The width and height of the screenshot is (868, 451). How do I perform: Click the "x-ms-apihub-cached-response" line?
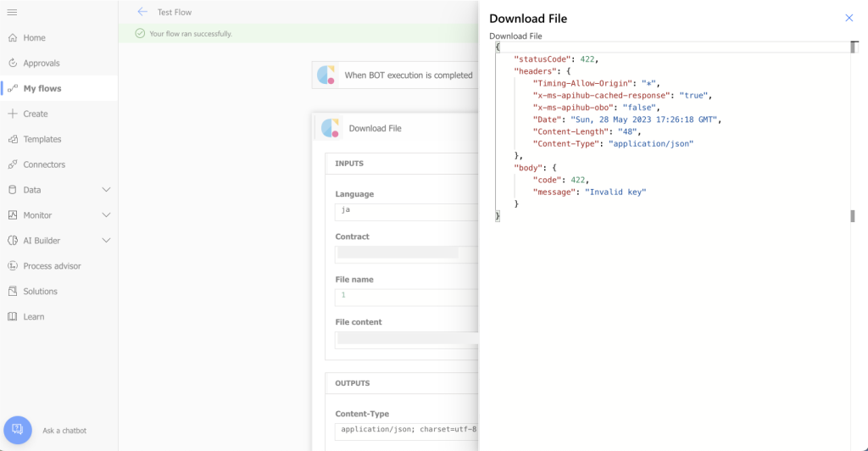click(622, 96)
